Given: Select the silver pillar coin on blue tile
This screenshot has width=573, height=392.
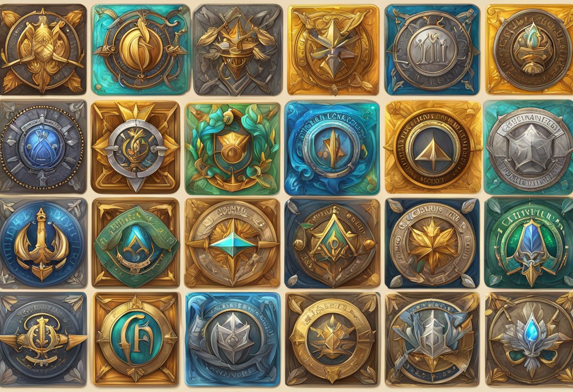Looking at the screenshot, I should coord(432,49).
